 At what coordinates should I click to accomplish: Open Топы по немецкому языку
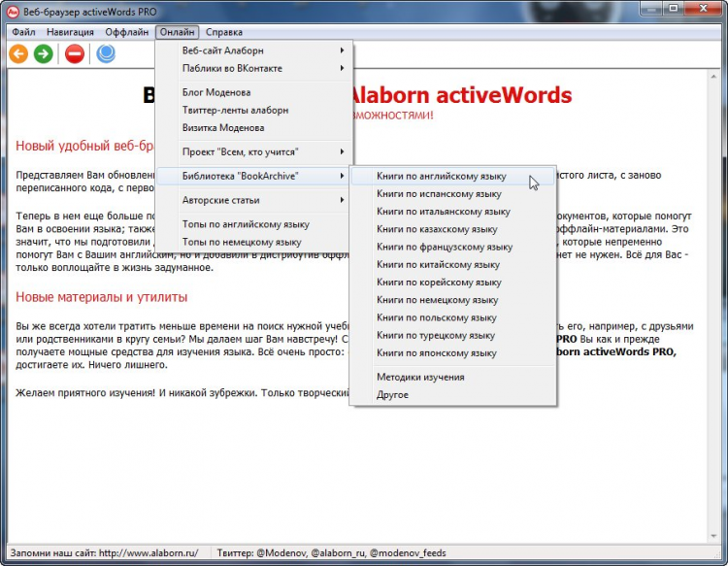(254, 242)
